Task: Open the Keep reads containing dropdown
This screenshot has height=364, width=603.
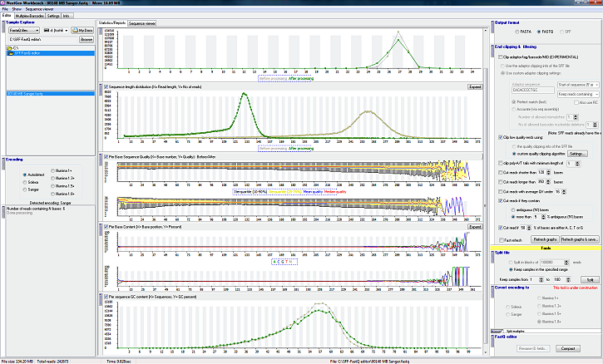Action: (578, 94)
